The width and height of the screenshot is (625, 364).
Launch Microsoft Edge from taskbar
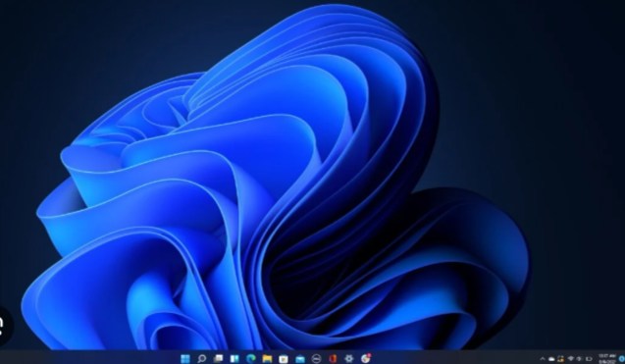(x=251, y=358)
